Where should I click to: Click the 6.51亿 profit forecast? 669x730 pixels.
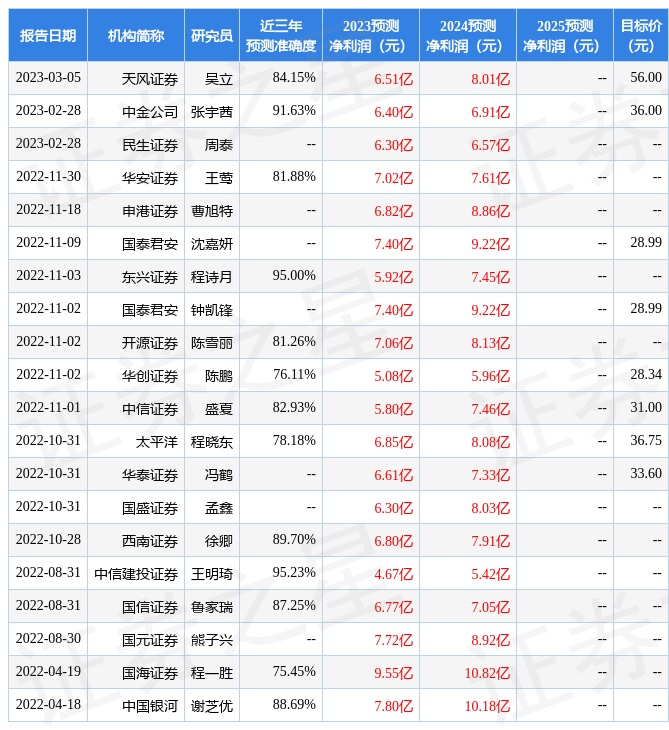tap(393, 79)
